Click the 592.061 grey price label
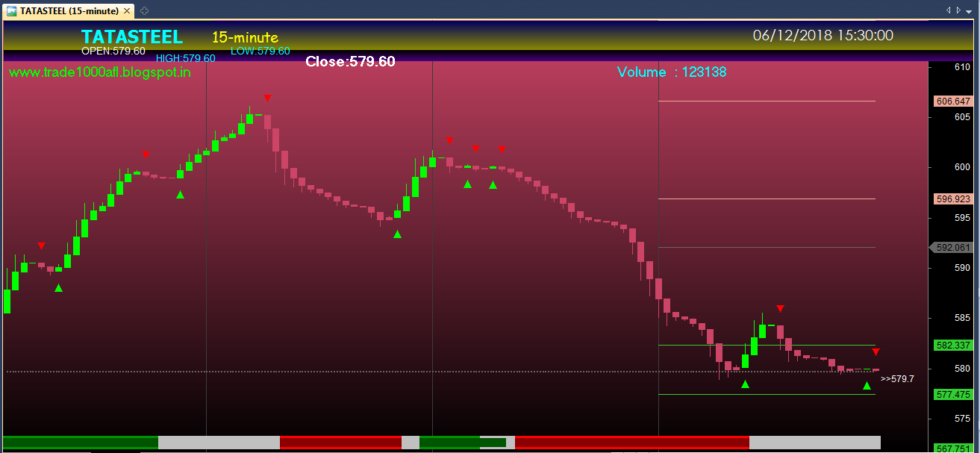Screen dimensions: 980x453 (x=952, y=248)
